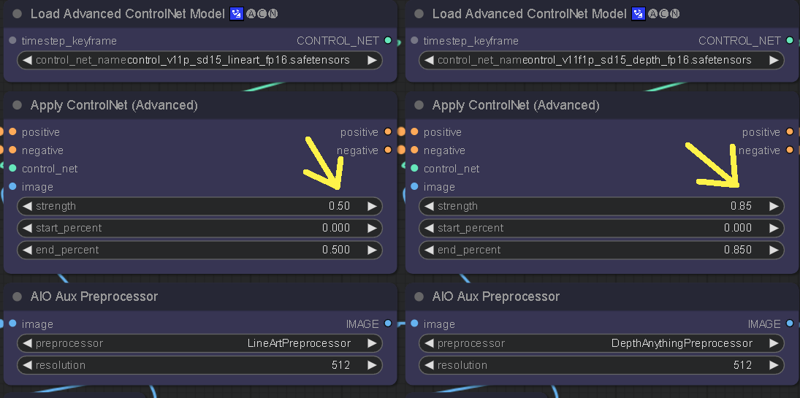Next depth control_net_name model with right arrow
800x398 pixels.
tap(774, 60)
